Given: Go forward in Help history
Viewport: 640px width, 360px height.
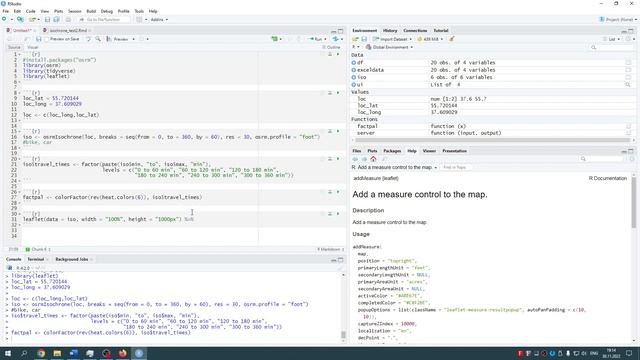Looking at the screenshot, I should point(364,159).
